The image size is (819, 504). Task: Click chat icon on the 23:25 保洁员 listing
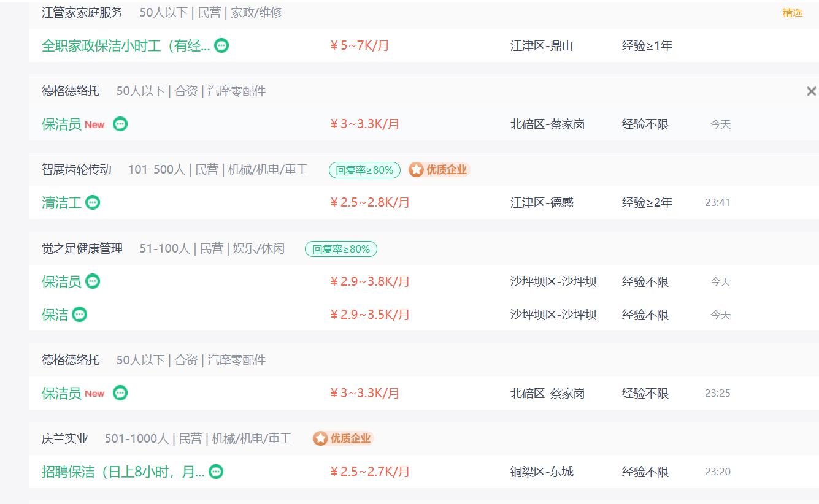120,393
